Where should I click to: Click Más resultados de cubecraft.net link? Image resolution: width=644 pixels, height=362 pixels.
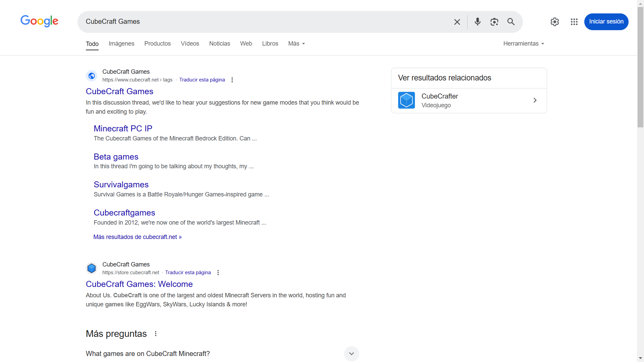click(138, 237)
